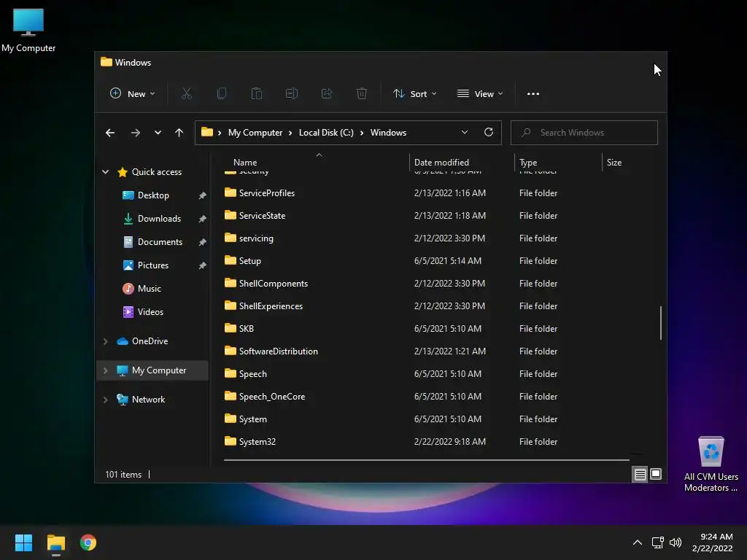This screenshot has height=560, width=747.
Task: Select Downloads in Quick access
Action: coord(159,219)
